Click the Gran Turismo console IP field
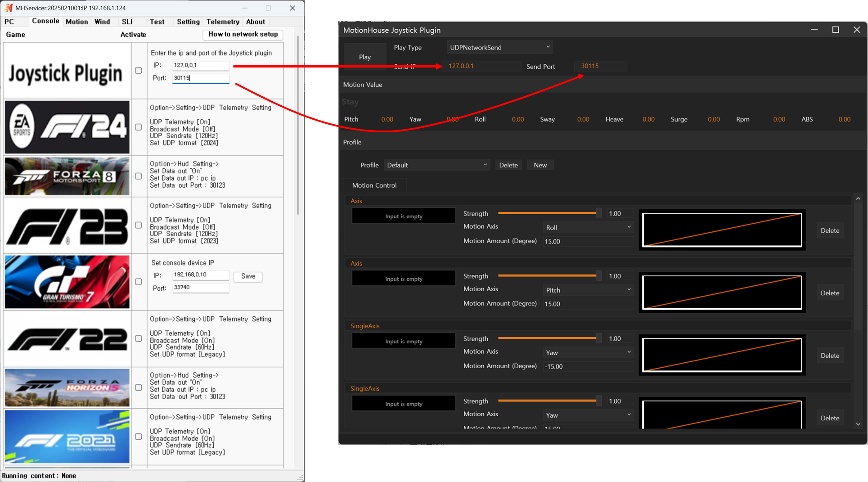The height and width of the screenshot is (482, 868). (x=201, y=275)
